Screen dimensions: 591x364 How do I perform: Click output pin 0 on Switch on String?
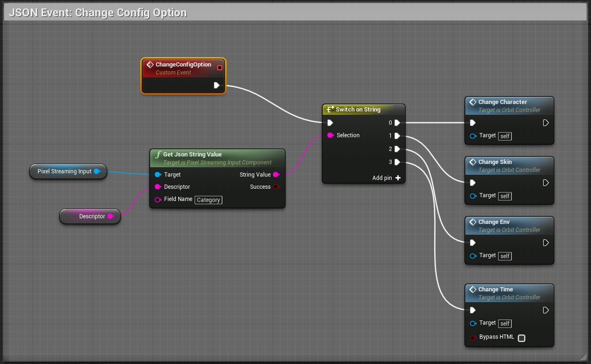coord(397,123)
